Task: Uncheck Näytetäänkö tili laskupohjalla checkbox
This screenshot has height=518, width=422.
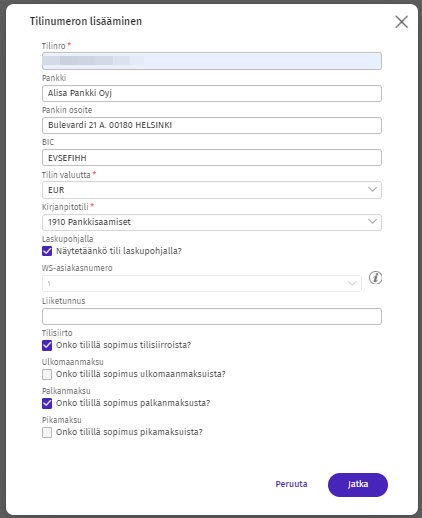Action: tap(47, 251)
